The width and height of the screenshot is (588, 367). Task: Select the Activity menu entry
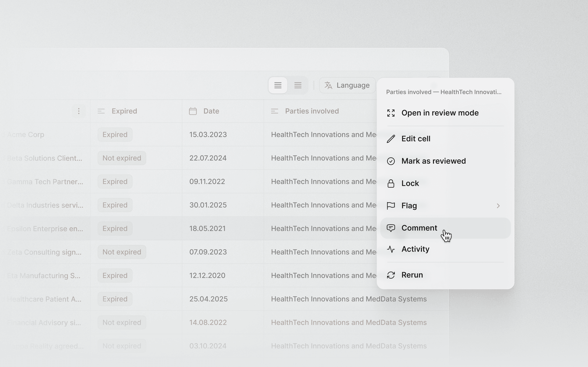point(415,249)
